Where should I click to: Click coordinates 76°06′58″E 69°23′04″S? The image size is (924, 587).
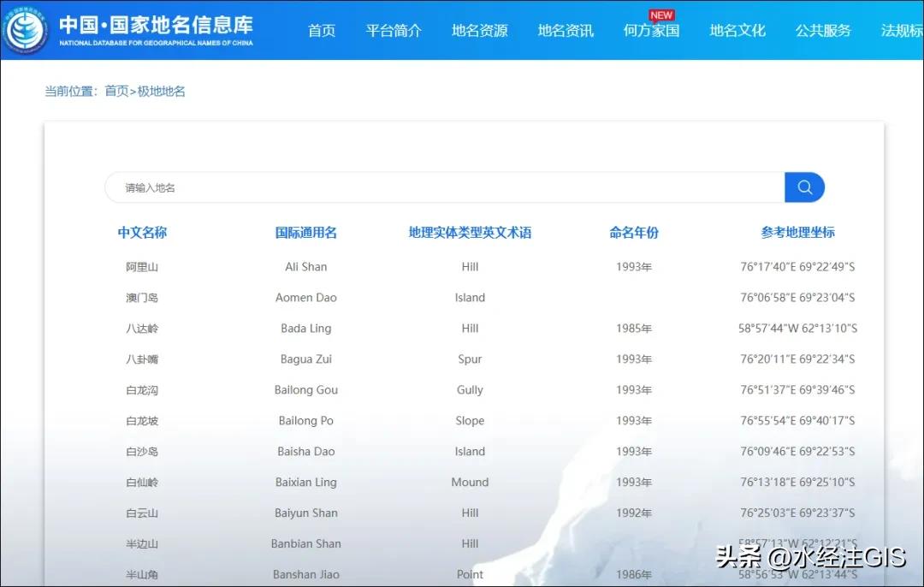[798, 298]
